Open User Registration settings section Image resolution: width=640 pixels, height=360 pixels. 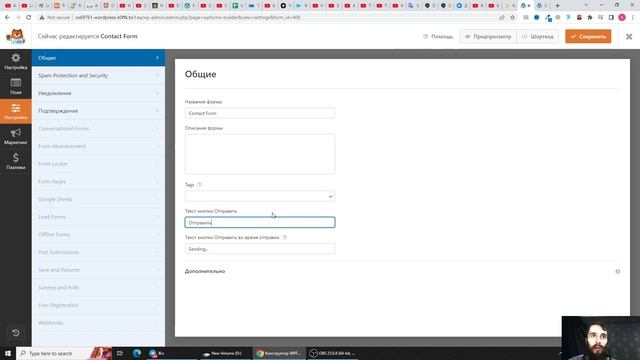pos(98,305)
